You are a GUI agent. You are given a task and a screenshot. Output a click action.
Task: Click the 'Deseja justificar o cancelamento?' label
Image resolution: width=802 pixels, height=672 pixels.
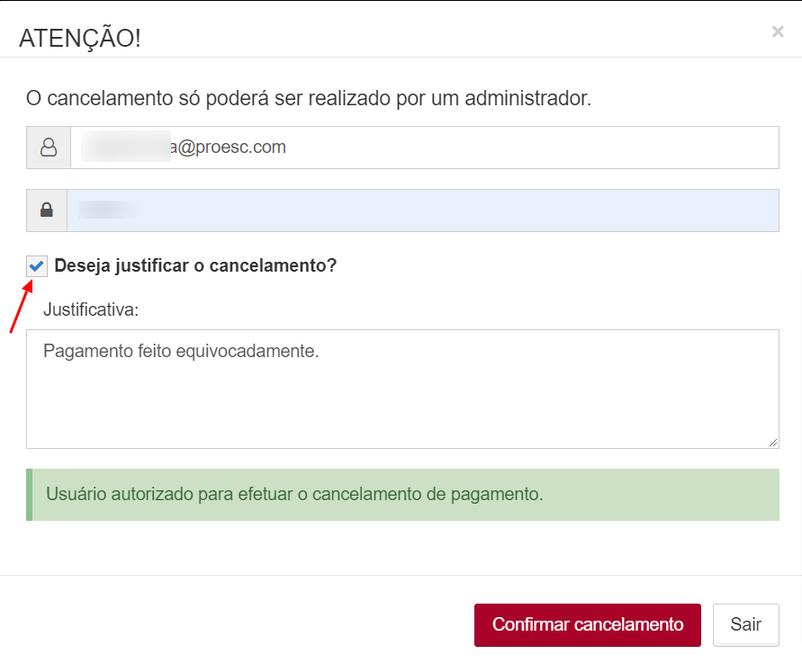pos(195,265)
